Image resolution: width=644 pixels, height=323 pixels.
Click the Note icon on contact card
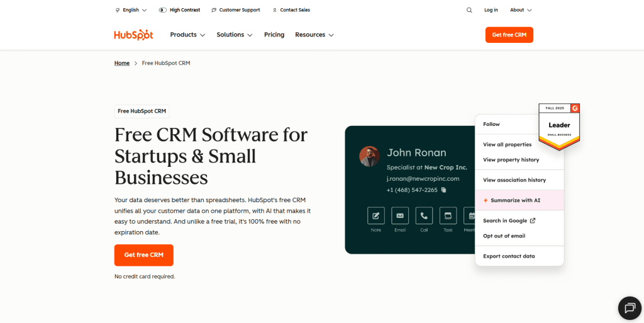click(x=376, y=215)
